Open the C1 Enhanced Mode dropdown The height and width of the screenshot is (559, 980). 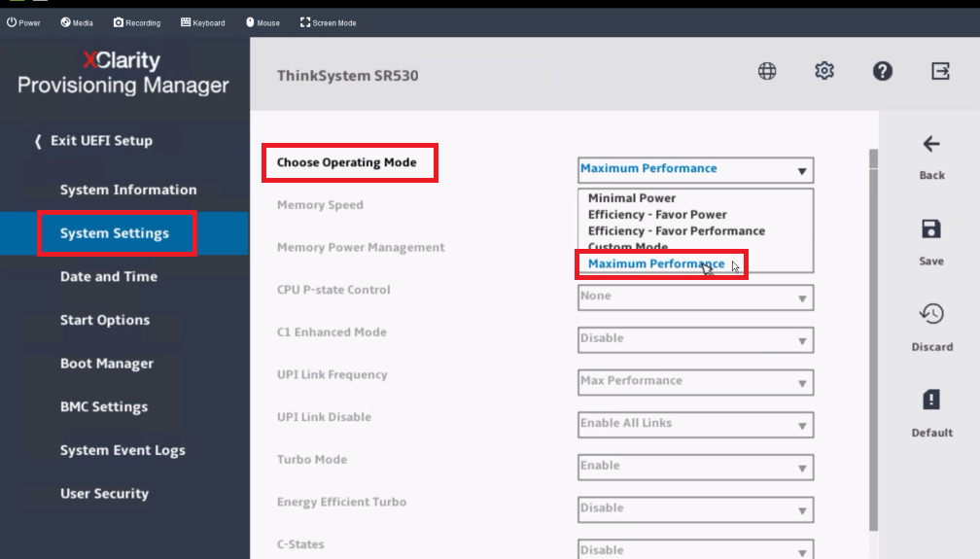pyautogui.click(x=696, y=340)
